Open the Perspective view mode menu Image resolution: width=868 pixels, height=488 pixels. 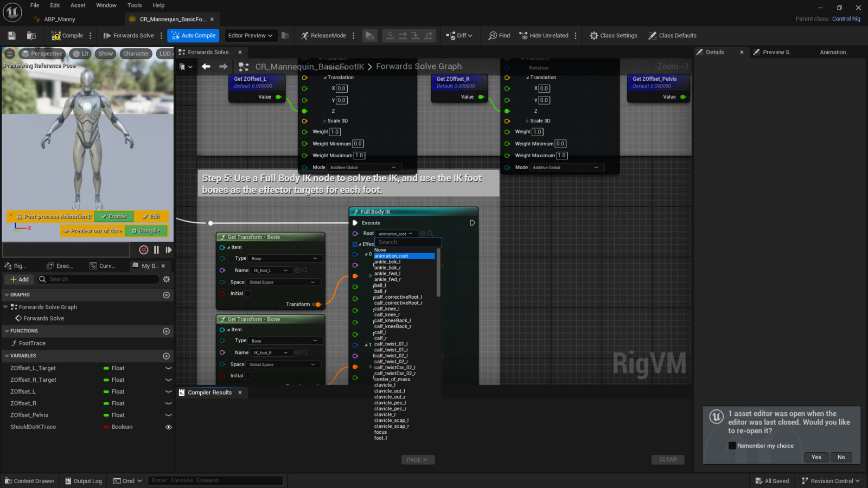point(42,54)
